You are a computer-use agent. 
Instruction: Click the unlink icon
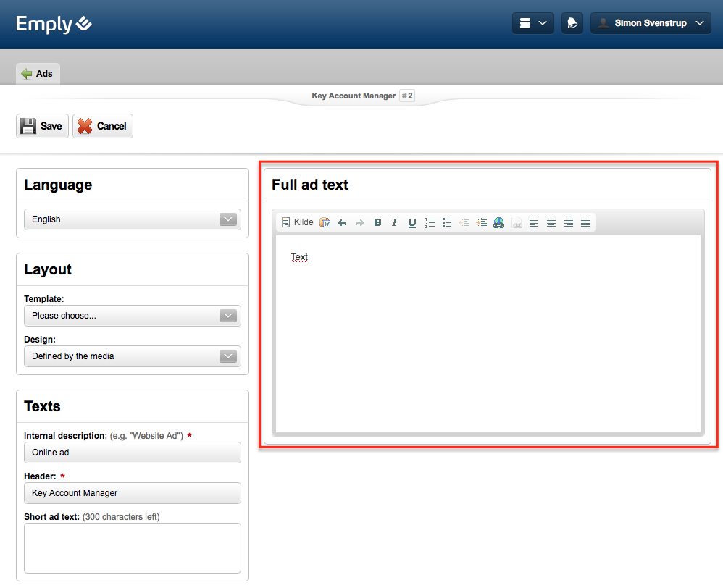click(x=517, y=222)
